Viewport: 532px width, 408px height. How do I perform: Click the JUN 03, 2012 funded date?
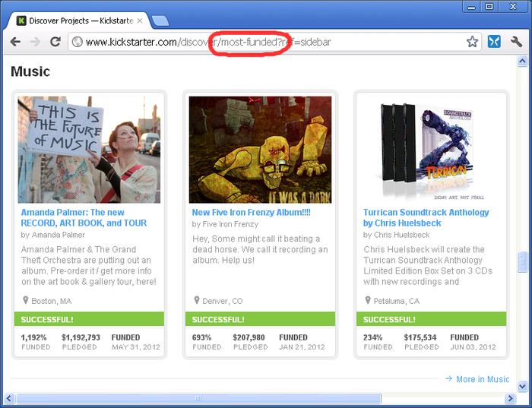(473, 347)
